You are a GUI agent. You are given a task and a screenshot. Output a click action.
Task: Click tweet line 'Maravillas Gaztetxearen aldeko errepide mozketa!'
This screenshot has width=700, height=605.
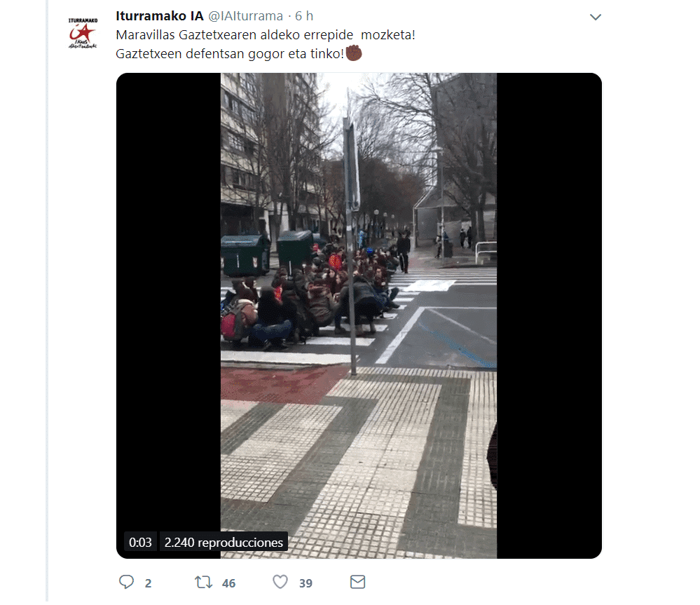pos(266,35)
